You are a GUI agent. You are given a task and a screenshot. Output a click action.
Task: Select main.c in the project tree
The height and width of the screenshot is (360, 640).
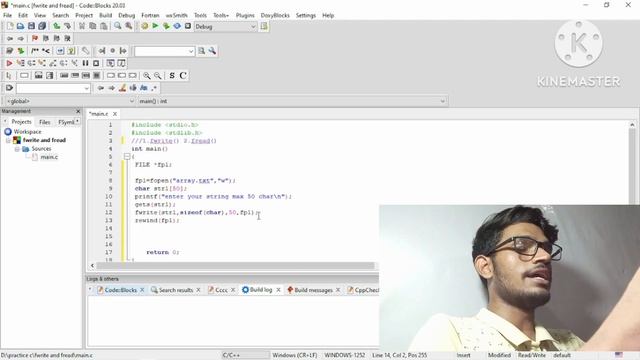click(49, 157)
